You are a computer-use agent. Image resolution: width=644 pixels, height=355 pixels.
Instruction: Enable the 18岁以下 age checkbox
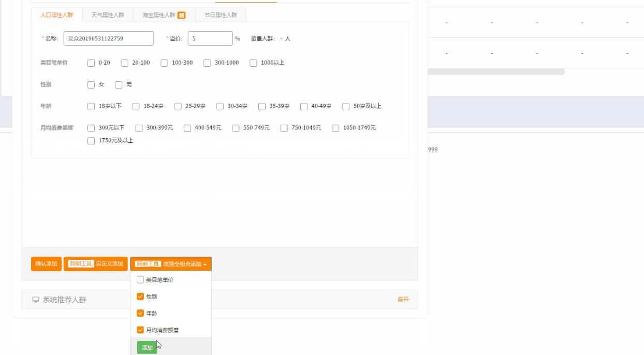click(91, 106)
